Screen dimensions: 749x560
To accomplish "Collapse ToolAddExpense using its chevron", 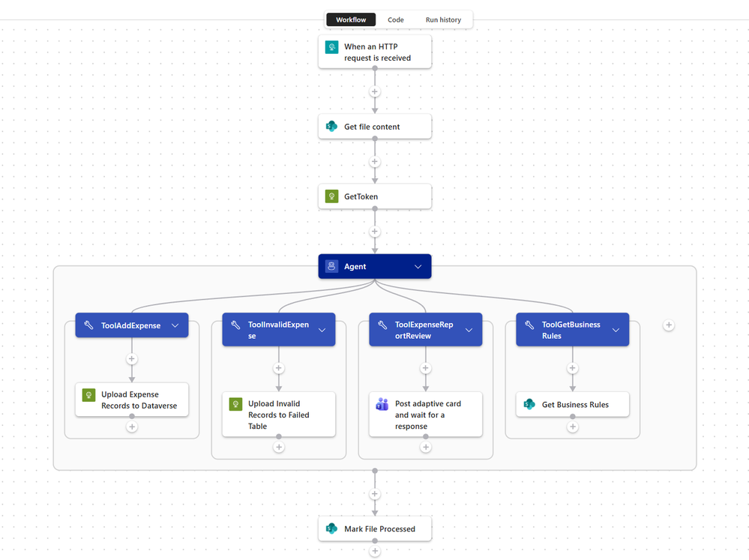I will click(175, 325).
